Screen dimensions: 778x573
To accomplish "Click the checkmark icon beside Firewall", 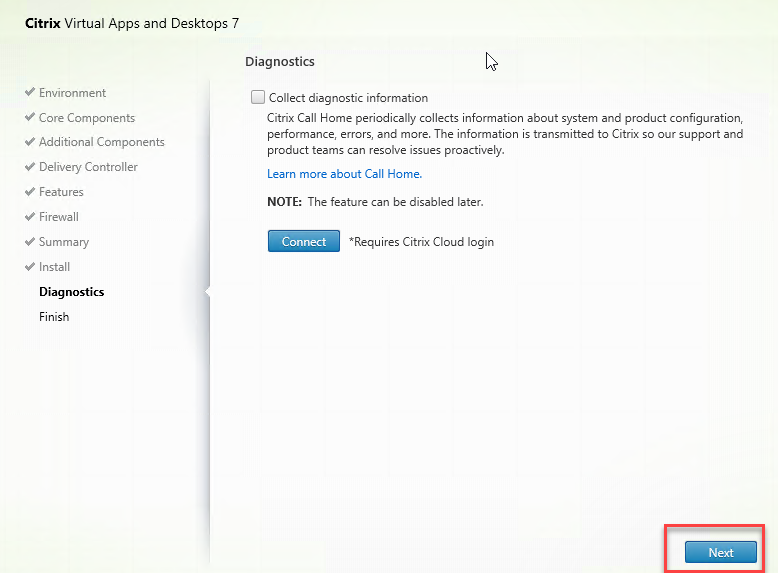I will pos(30,216).
